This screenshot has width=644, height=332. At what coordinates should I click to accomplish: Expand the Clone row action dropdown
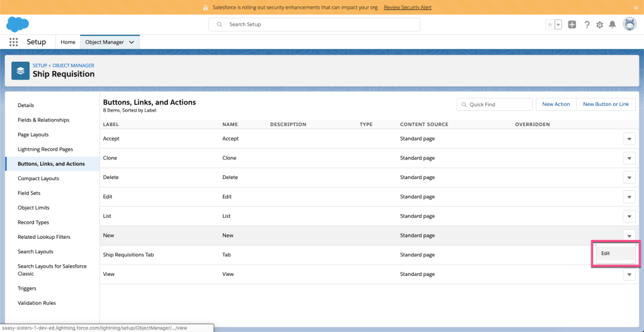(629, 158)
